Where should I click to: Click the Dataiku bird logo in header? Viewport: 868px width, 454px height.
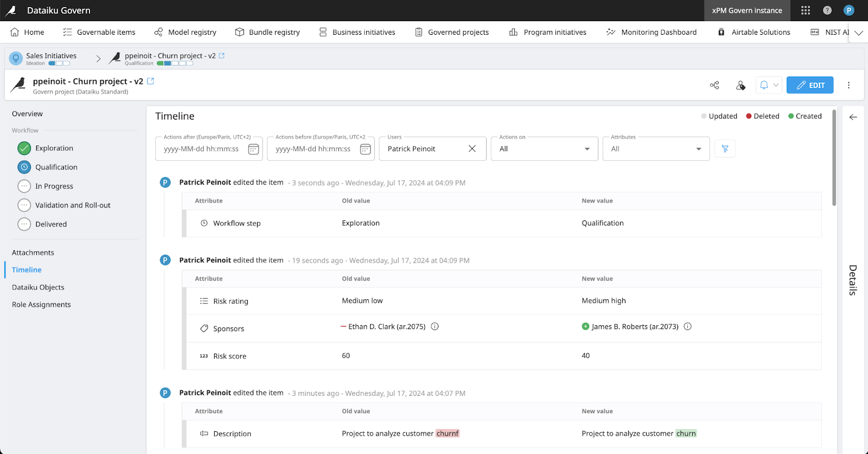11,10
